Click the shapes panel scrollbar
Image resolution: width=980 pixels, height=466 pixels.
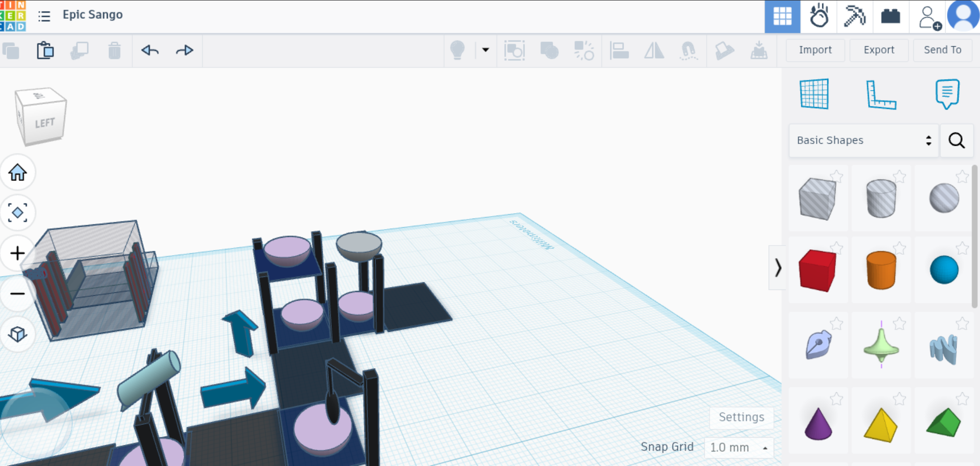974,236
